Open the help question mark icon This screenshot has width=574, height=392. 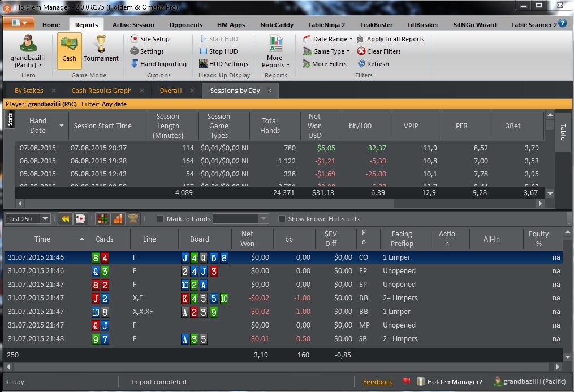(x=563, y=23)
